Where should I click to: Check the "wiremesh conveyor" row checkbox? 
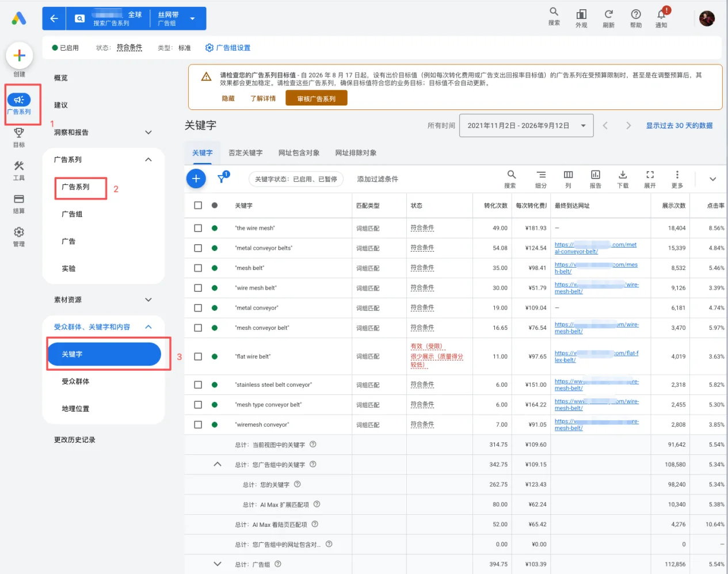[x=198, y=424]
